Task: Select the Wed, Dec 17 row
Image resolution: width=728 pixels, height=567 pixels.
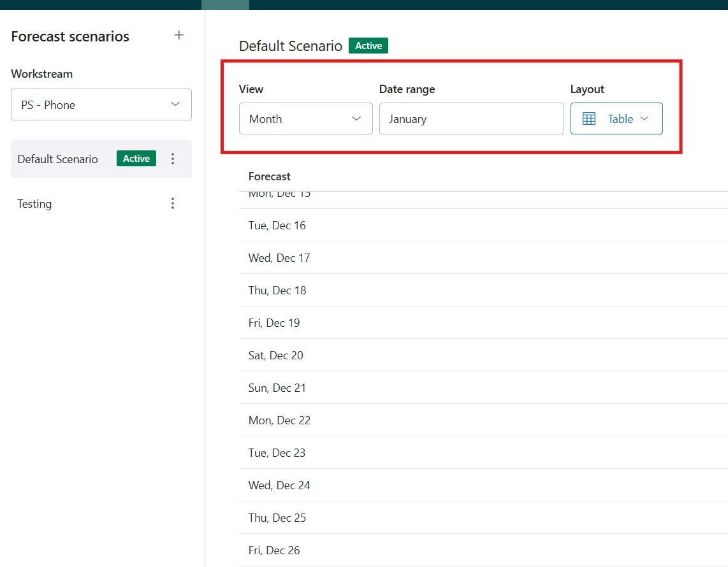Action: pyautogui.click(x=483, y=257)
